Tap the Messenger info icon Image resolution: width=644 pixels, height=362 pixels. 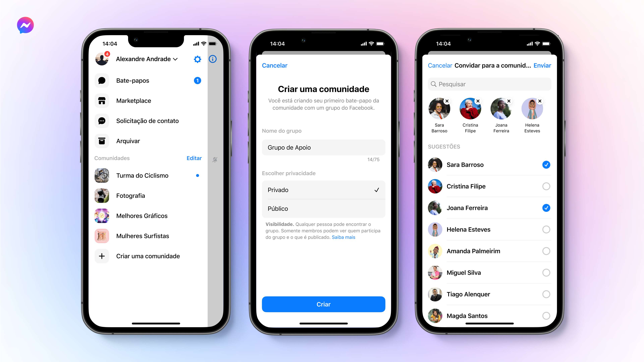(x=213, y=59)
